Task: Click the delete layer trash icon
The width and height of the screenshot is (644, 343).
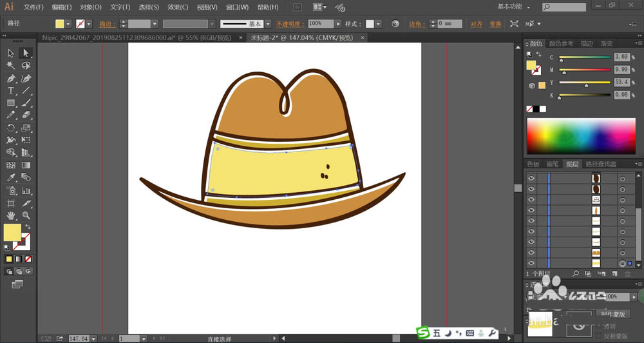Action: (x=628, y=274)
